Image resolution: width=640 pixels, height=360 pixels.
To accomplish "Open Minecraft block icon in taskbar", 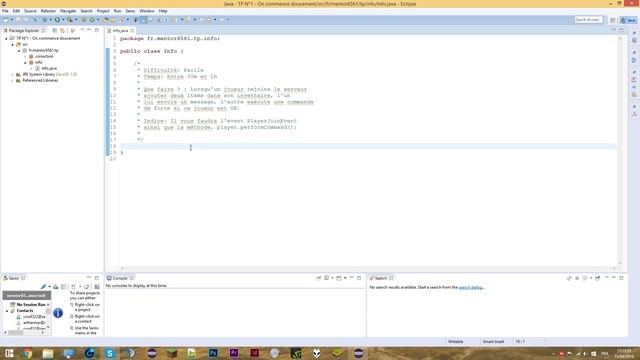I will point(172,353).
